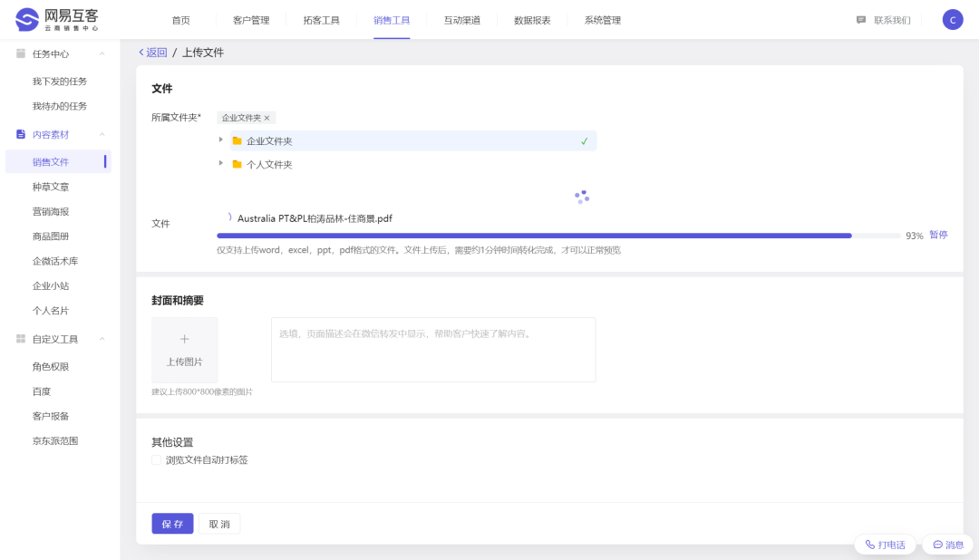This screenshot has height=560, width=979.
Task: Click the 个人文件夹 folder icon
Action: coord(236,164)
